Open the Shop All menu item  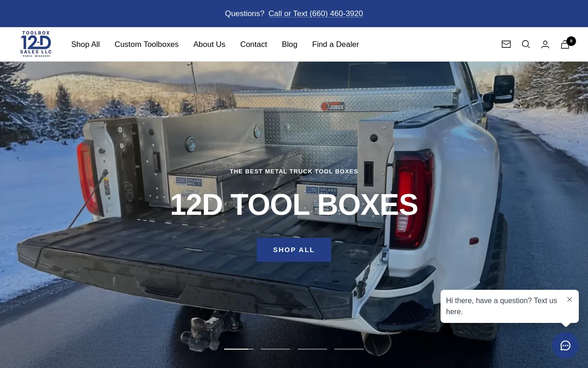coord(85,45)
